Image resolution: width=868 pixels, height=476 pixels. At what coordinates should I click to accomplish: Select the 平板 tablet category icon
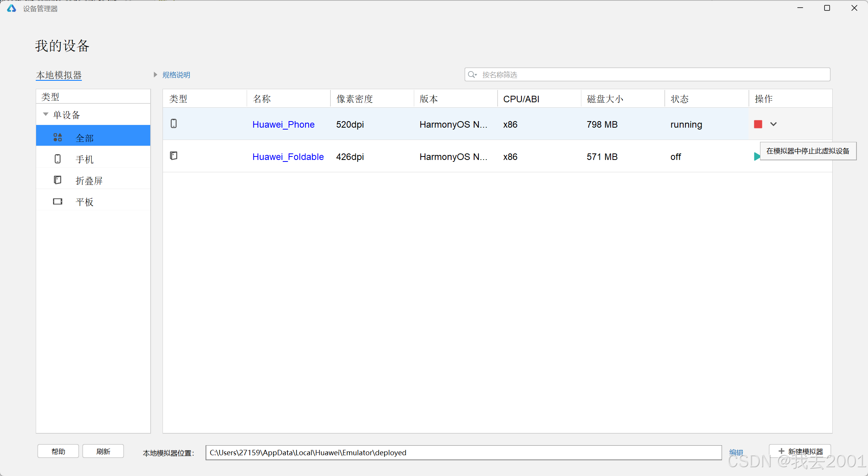coord(58,201)
